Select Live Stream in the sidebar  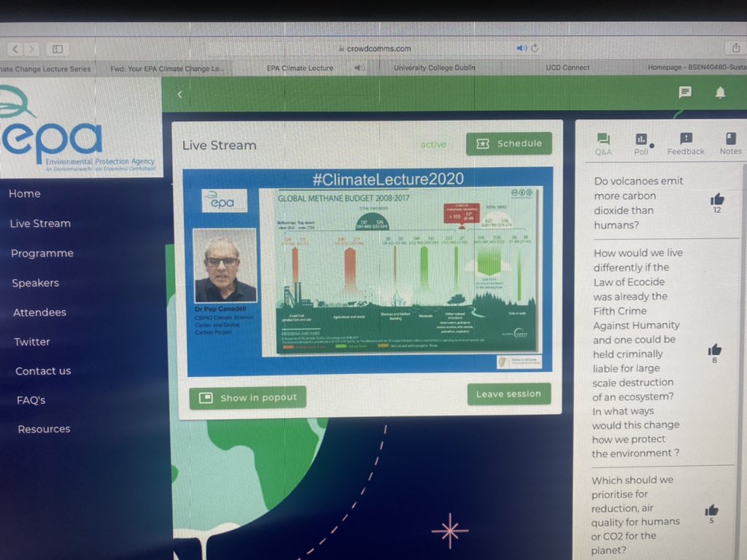tap(40, 223)
